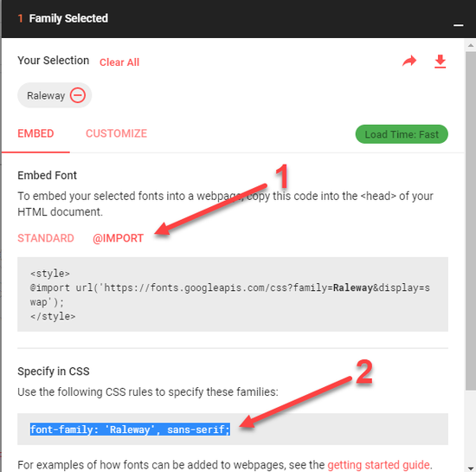Click the highlighted font-family CSS rule

click(130, 430)
